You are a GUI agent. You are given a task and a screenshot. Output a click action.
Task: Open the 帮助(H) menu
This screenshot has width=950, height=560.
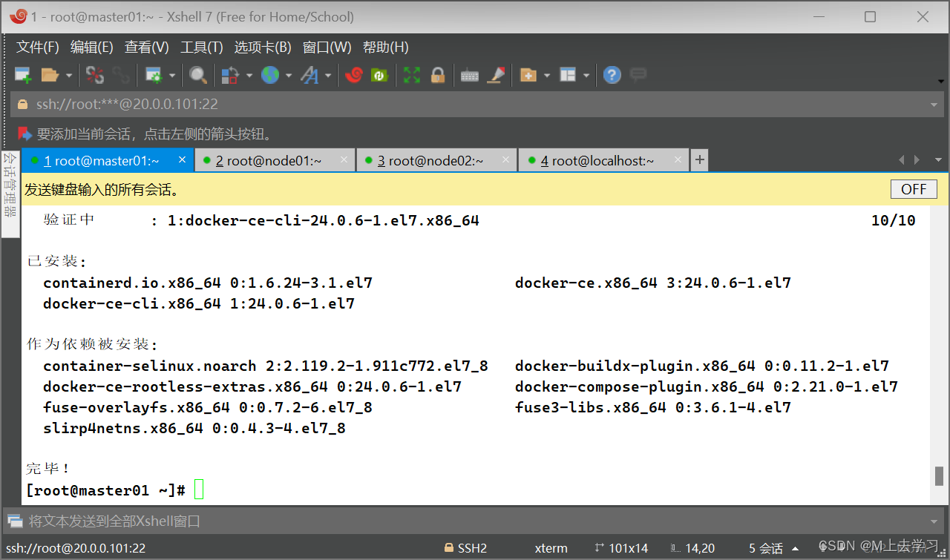pos(386,47)
